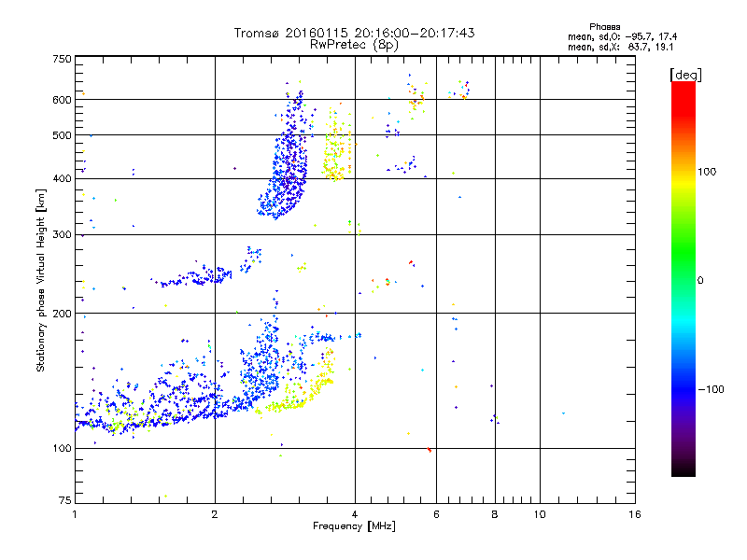Click the y-axis '400' tick label
Image resolution: width=747 pixels, height=560 pixels.
62,179
